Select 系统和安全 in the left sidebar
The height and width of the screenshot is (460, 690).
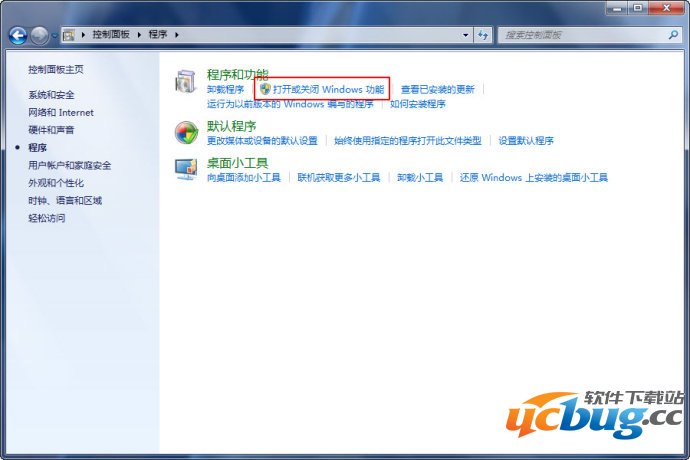point(51,94)
